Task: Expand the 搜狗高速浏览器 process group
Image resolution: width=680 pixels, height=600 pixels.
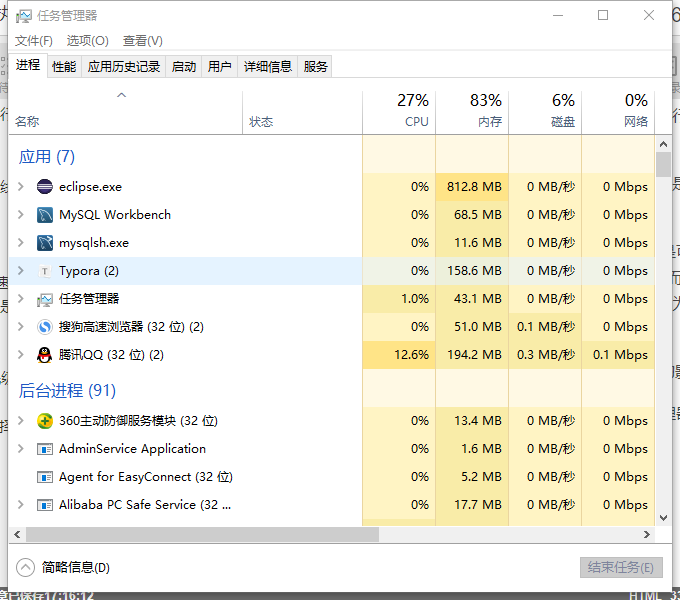Action: pos(20,327)
